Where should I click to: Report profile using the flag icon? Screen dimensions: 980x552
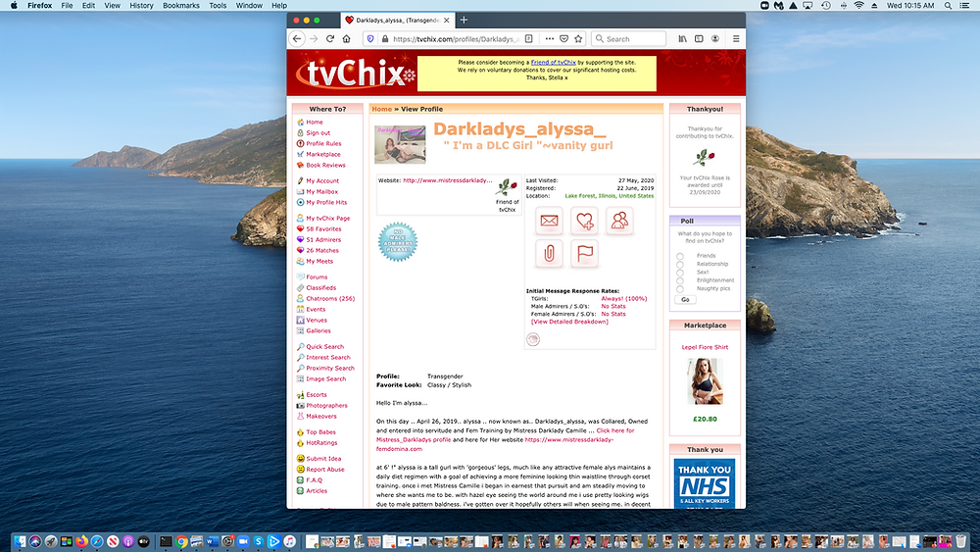pyautogui.click(x=584, y=254)
